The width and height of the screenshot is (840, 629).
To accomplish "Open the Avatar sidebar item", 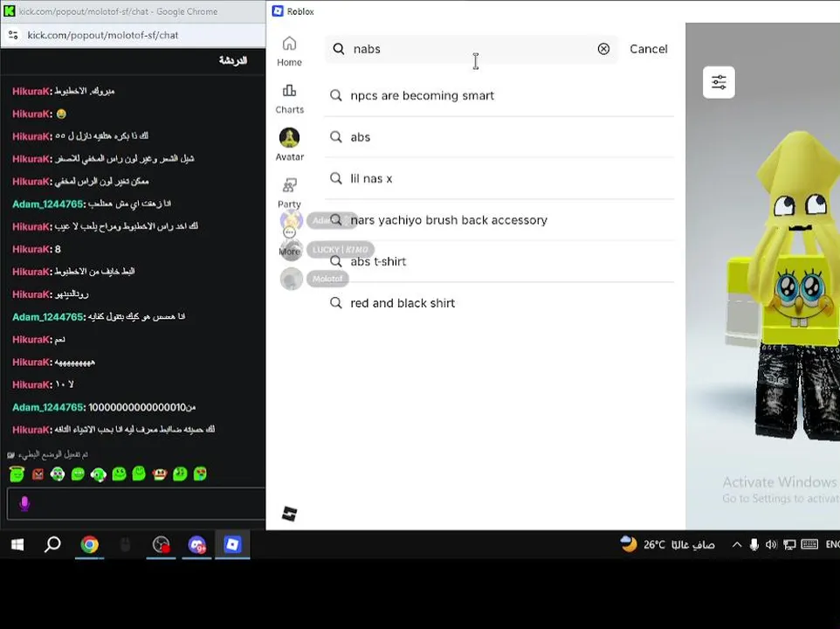I will point(289,145).
